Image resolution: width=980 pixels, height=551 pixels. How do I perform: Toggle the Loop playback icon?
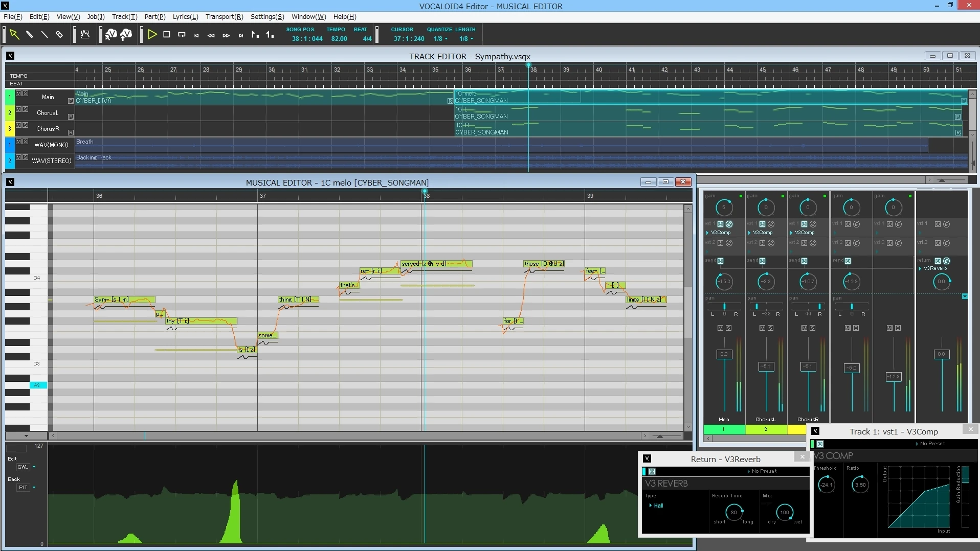(x=182, y=35)
